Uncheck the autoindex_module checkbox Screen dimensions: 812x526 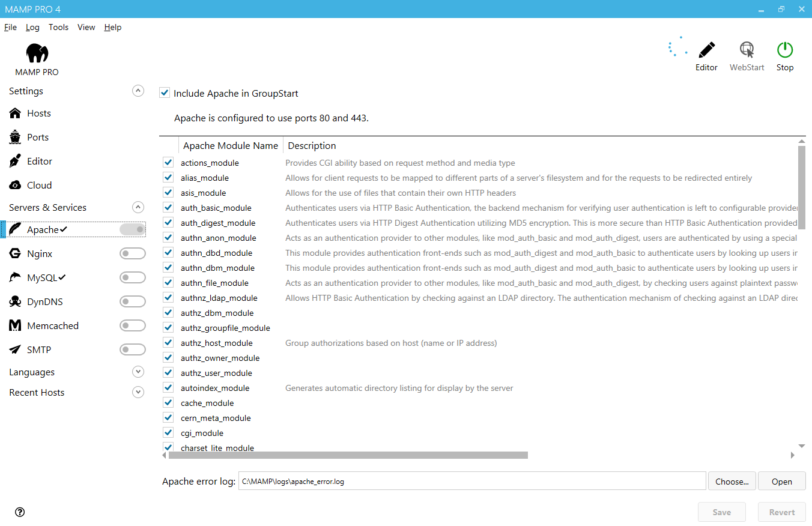point(168,388)
